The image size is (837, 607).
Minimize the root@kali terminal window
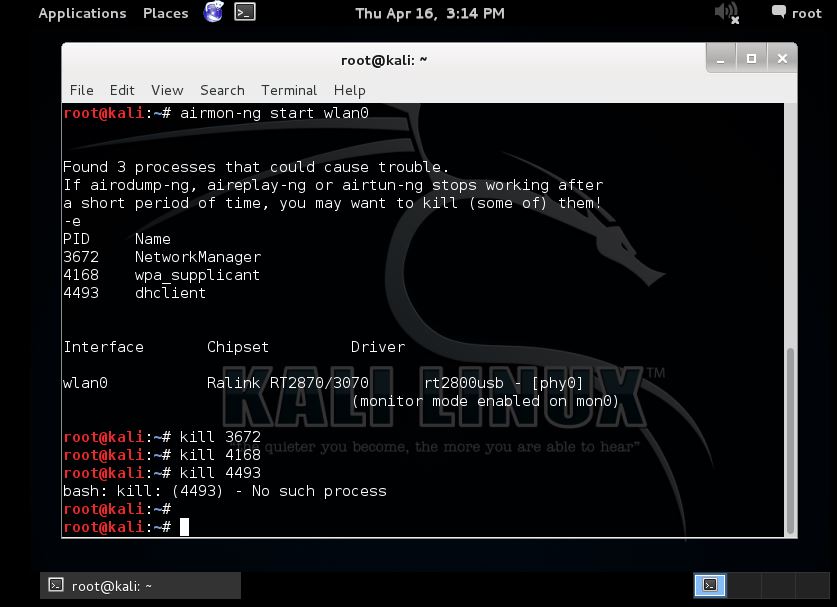pos(721,59)
